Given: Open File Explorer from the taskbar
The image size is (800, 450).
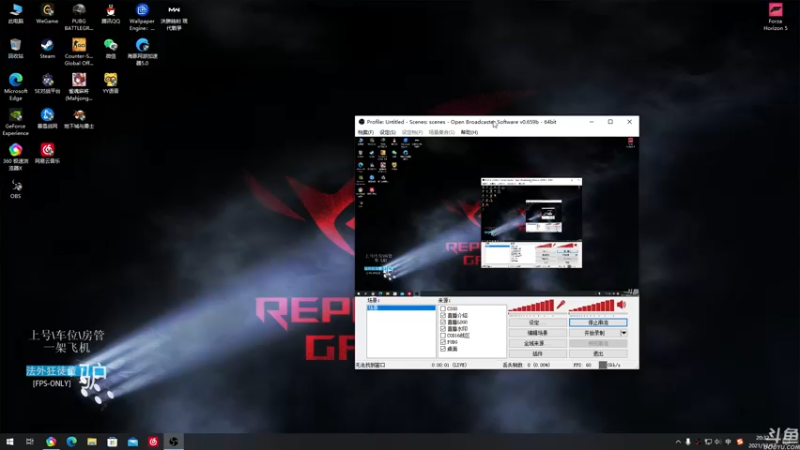Looking at the screenshot, I should pos(92,441).
